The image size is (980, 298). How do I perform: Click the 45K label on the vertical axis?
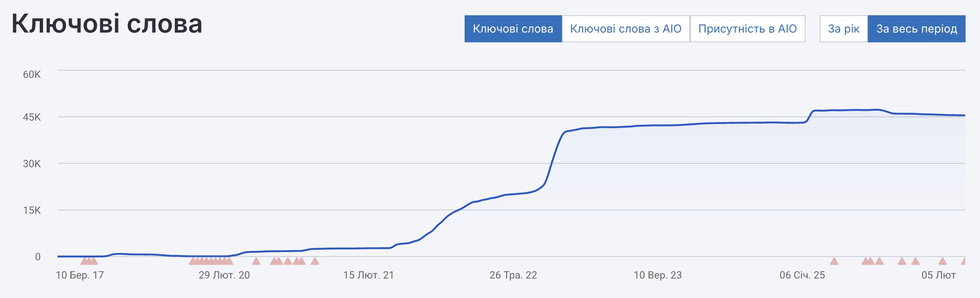(32, 117)
